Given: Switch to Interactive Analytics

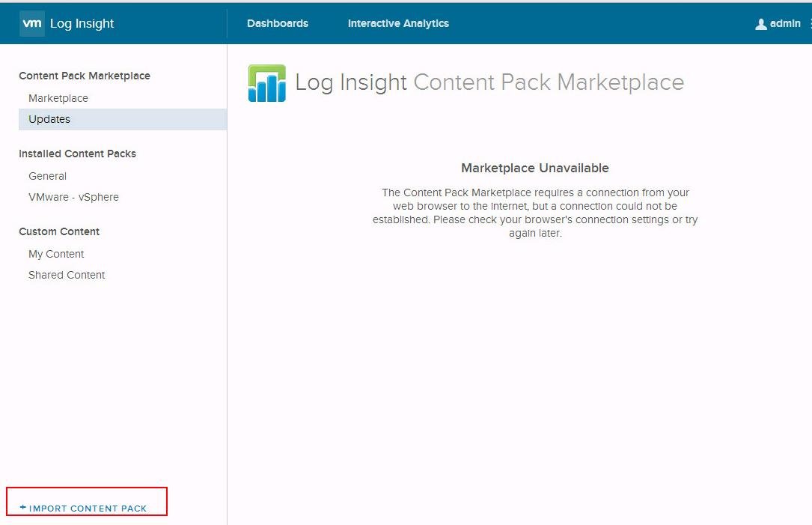Looking at the screenshot, I should (x=398, y=23).
